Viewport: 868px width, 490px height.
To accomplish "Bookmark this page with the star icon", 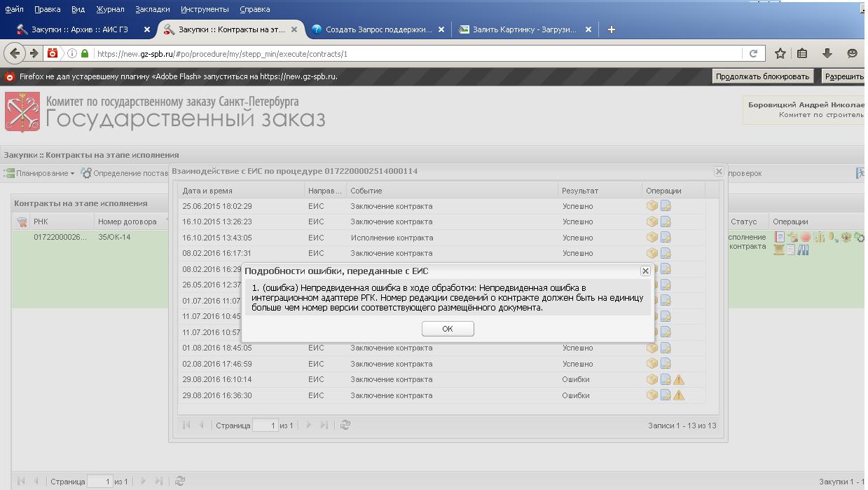I will click(x=780, y=53).
